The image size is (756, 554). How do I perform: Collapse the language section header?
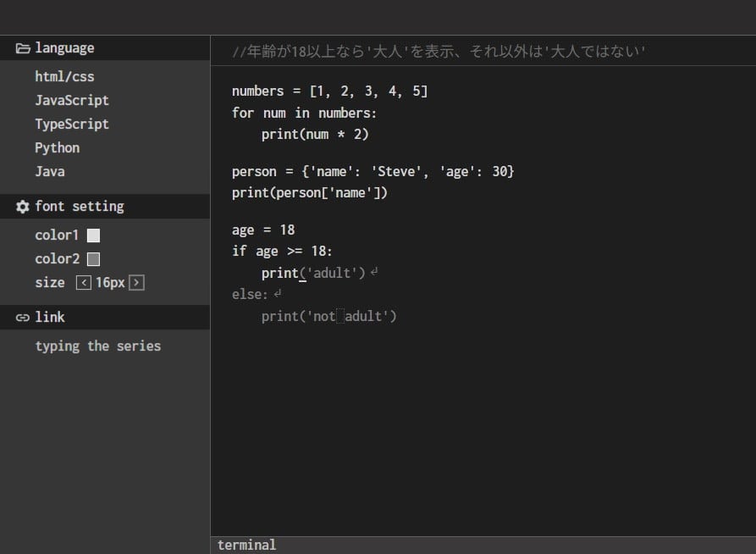click(65, 47)
